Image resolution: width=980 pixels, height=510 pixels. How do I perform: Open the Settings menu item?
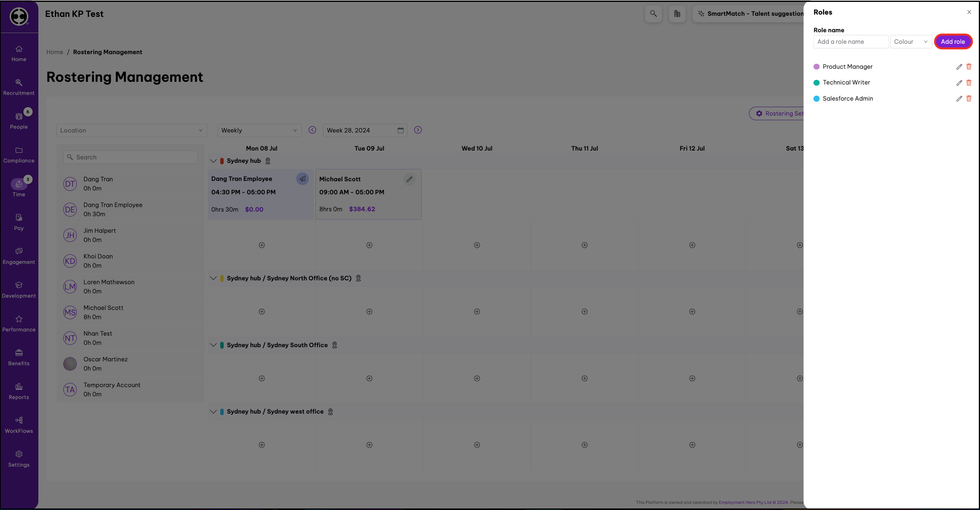pos(19,459)
